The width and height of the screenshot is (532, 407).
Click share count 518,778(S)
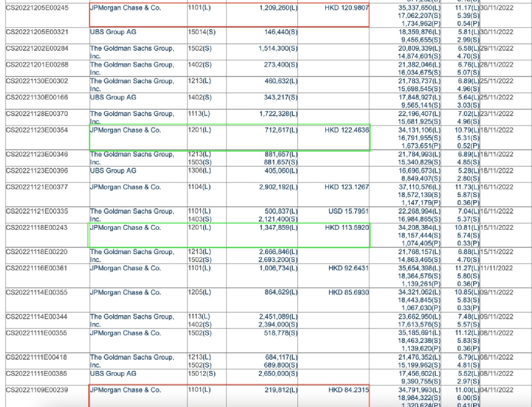(281, 333)
